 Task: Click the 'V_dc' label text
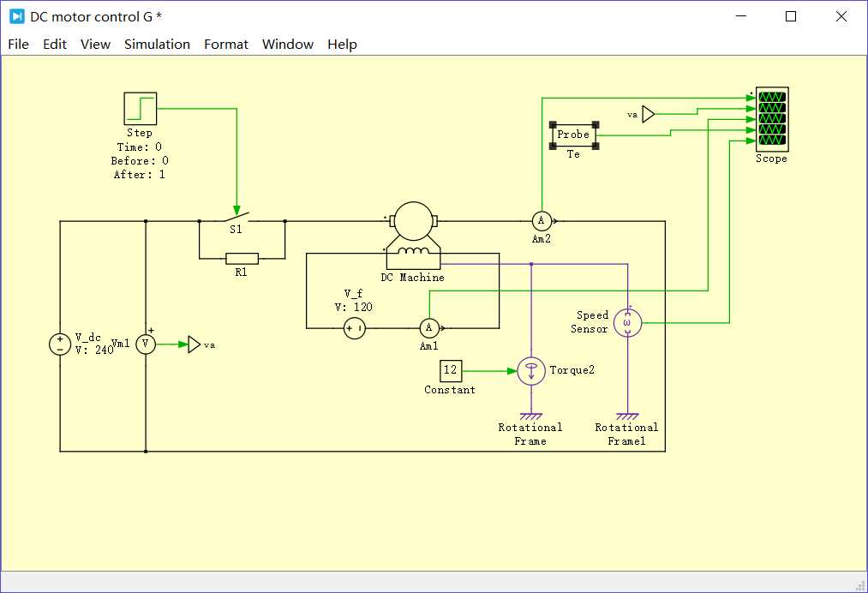88,337
